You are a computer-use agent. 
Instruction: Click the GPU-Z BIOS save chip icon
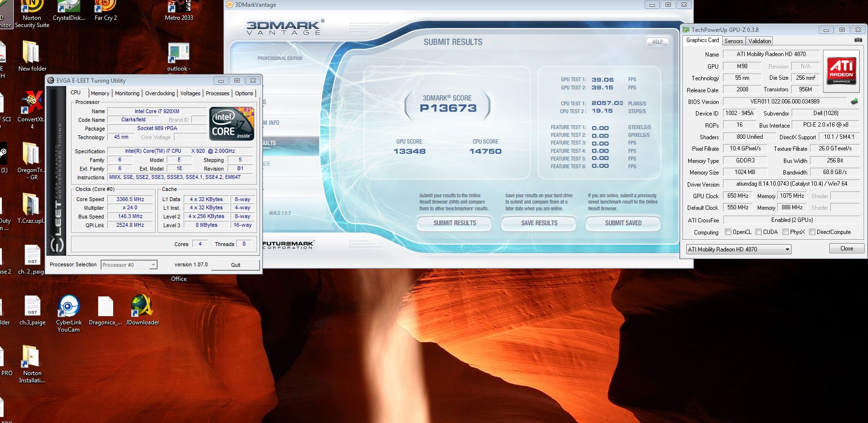tap(854, 102)
